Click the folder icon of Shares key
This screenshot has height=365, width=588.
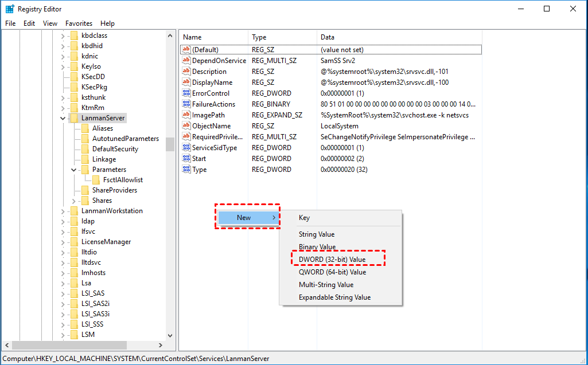[85, 201]
